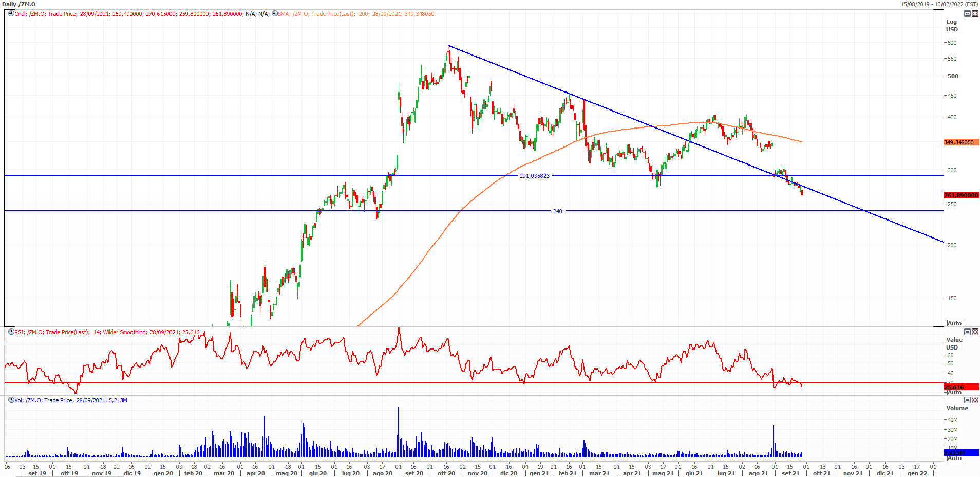Select the 240 horizontal support line label
This screenshot has width=980, height=477.
557,211
